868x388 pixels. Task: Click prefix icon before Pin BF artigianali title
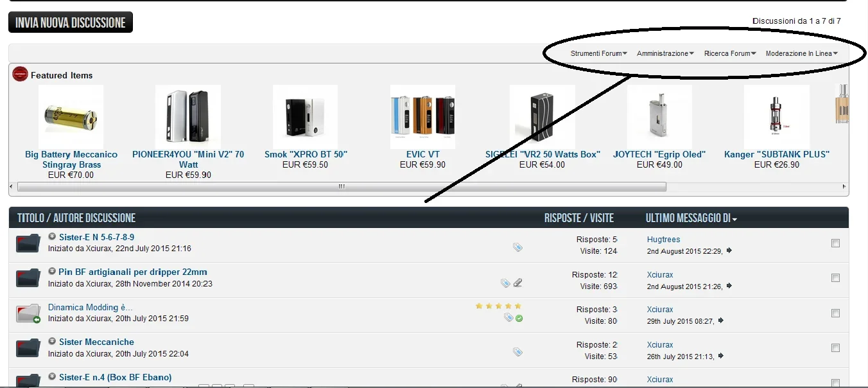(52, 271)
